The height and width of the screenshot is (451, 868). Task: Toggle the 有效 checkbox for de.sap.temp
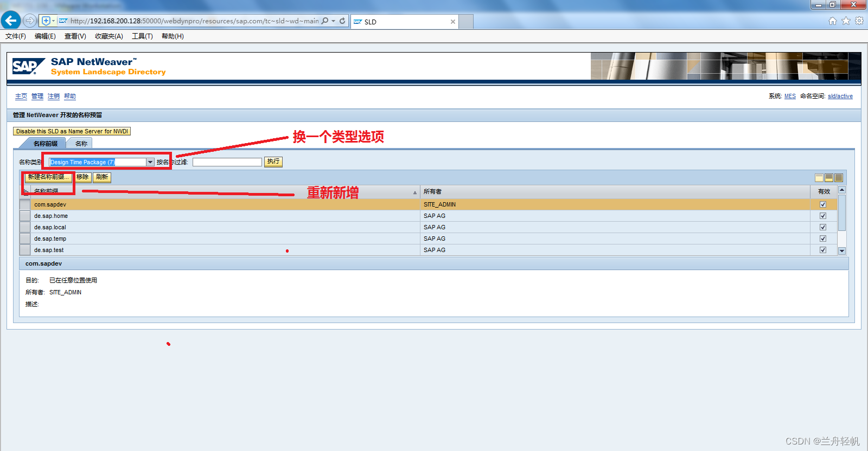(x=823, y=239)
